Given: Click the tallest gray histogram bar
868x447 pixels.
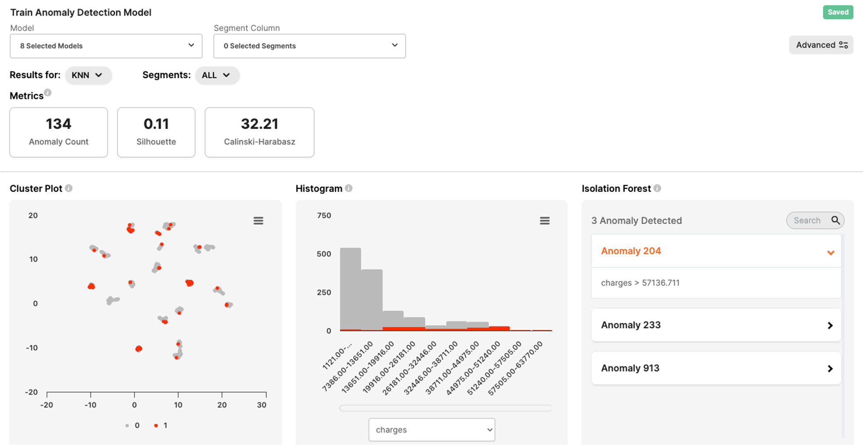Looking at the screenshot, I should [x=351, y=289].
